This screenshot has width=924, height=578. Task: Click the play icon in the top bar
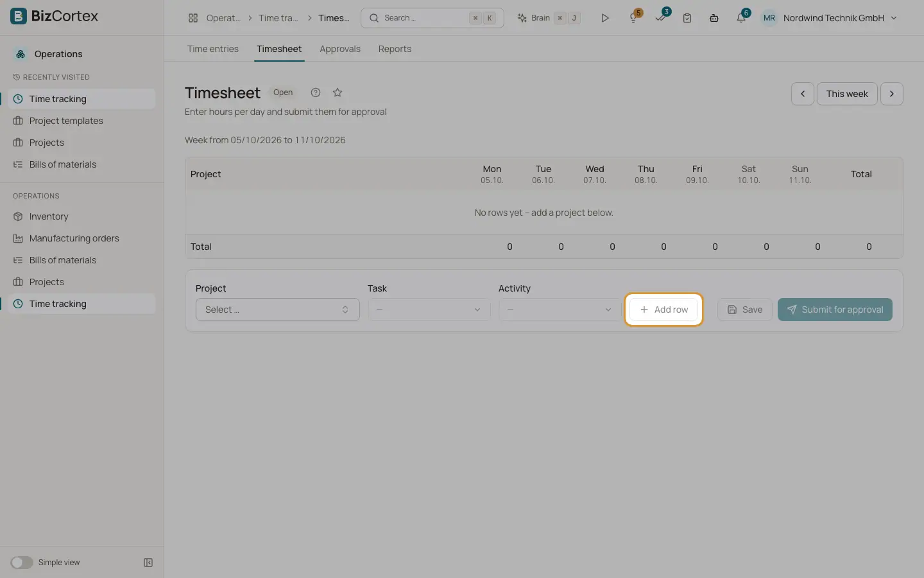(x=604, y=18)
